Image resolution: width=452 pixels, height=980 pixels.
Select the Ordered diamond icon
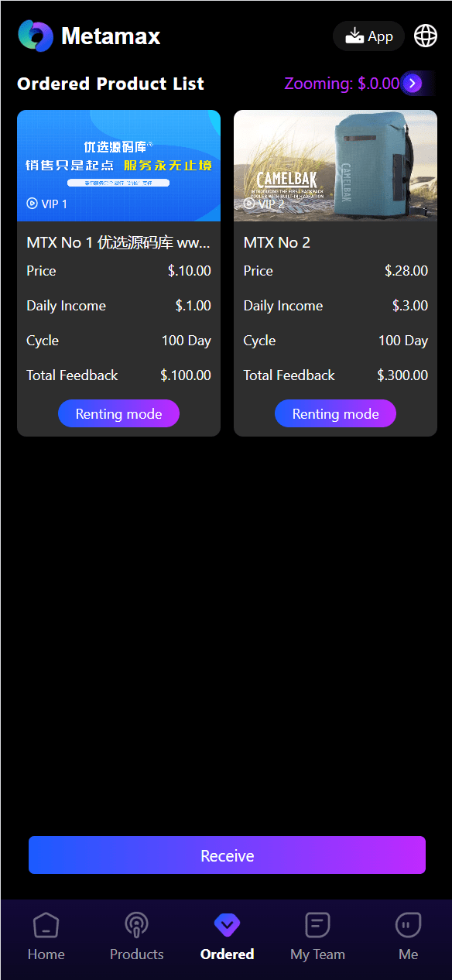(227, 923)
